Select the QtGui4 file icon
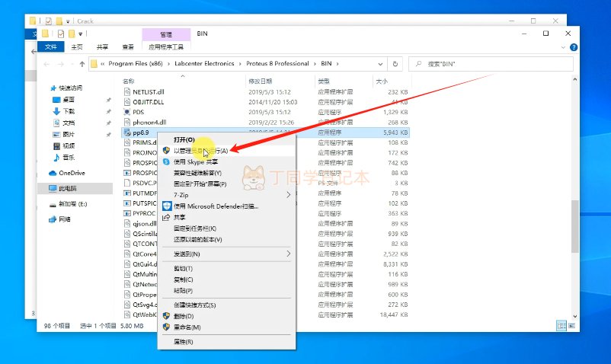 tap(127, 264)
